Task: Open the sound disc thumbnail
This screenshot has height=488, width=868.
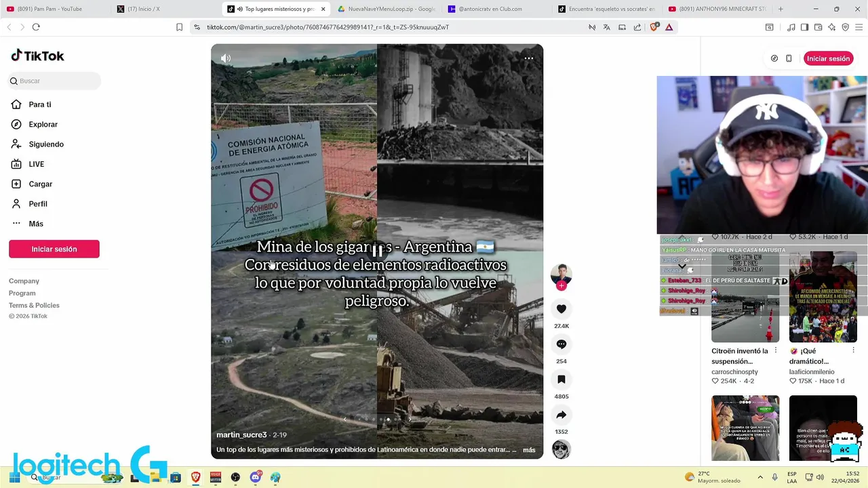Action: 561,449
